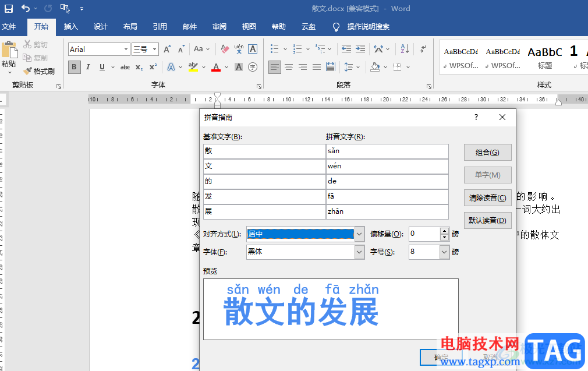Viewport: 588px width, 371px height.
Task: Click Cut (剪切) in the clipboard group
Action: click(x=36, y=44)
